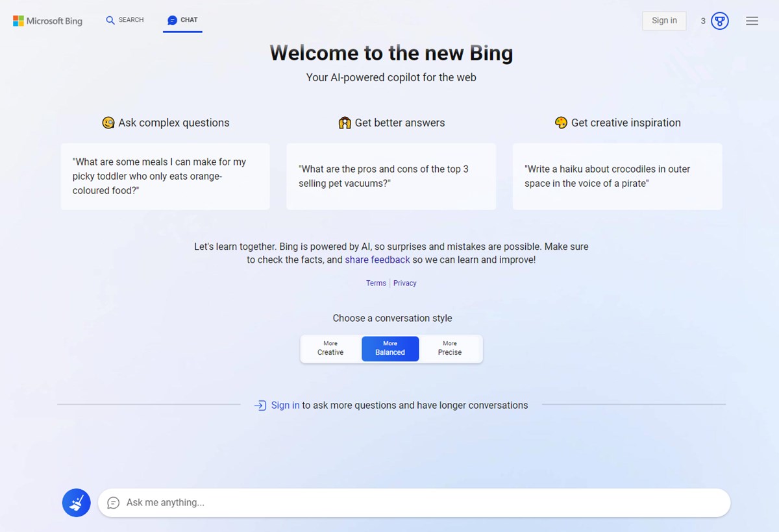Start a new topic with the broom button

coord(77,503)
